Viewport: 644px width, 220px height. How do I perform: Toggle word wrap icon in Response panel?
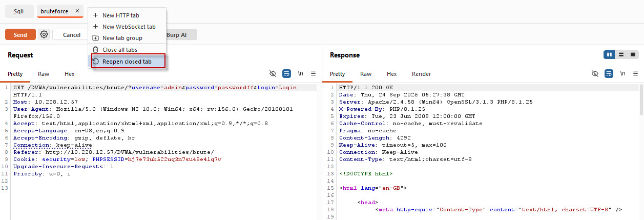point(609,74)
